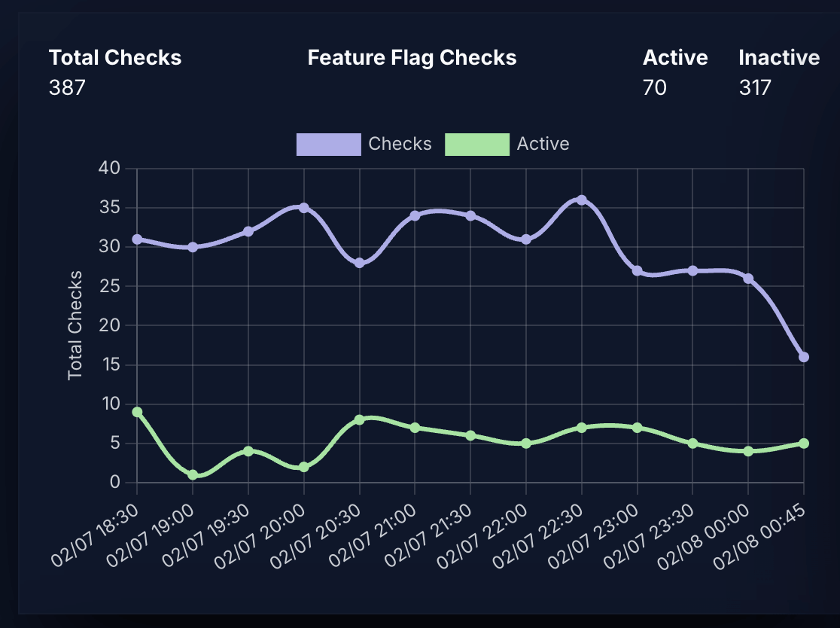
Task: Select the Inactive 317 stat
Action: (779, 72)
